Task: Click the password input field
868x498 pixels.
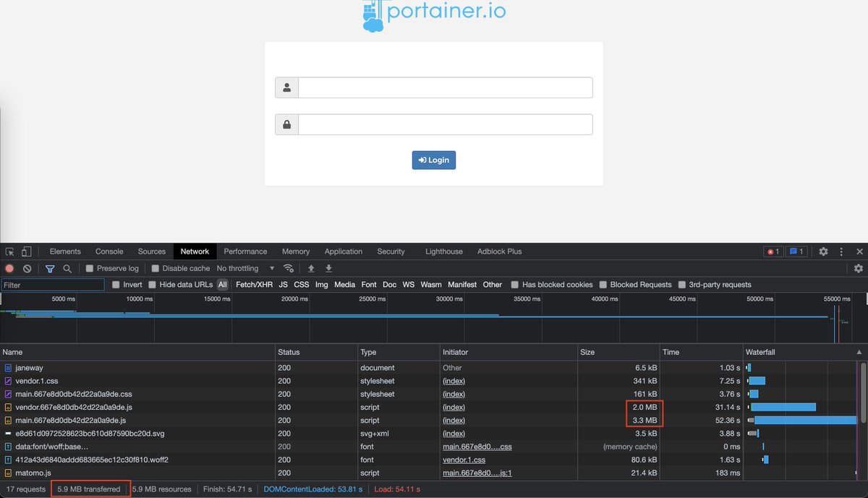Action: (446, 124)
